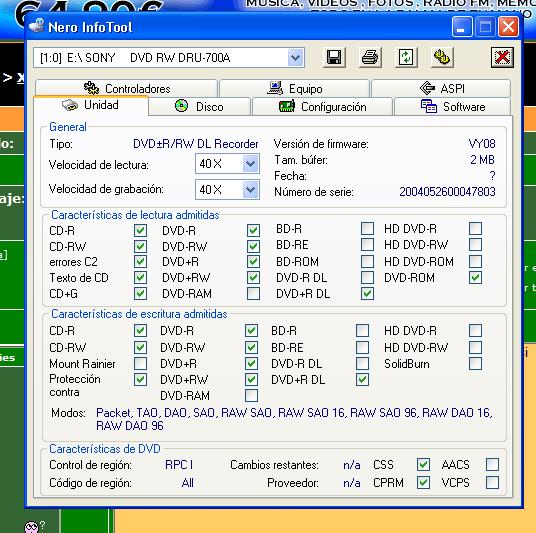Click the printer icon in toolbar
The width and height of the screenshot is (536, 533).
370,57
